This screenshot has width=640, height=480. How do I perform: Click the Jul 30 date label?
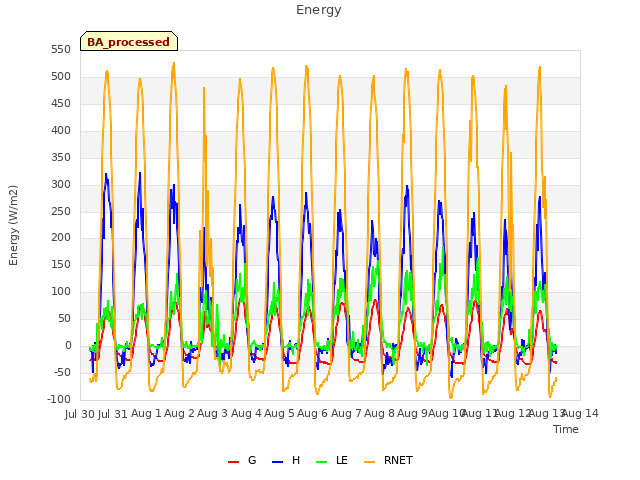[80, 414]
